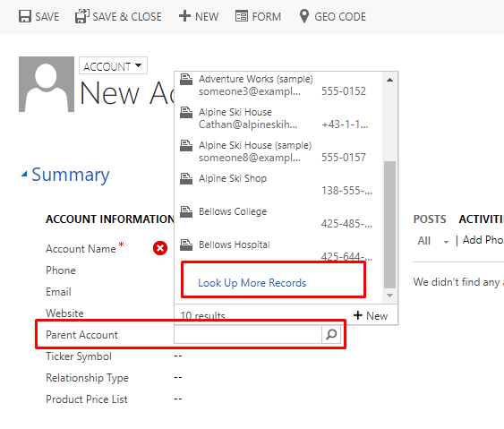The width and height of the screenshot is (504, 429).
Task: Switch to the POSTS tab
Action: click(x=430, y=219)
